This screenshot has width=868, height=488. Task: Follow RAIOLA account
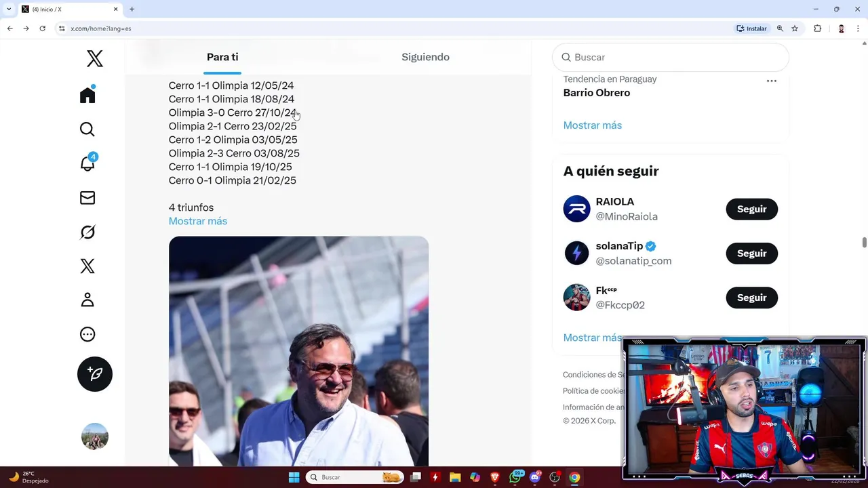coord(751,209)
